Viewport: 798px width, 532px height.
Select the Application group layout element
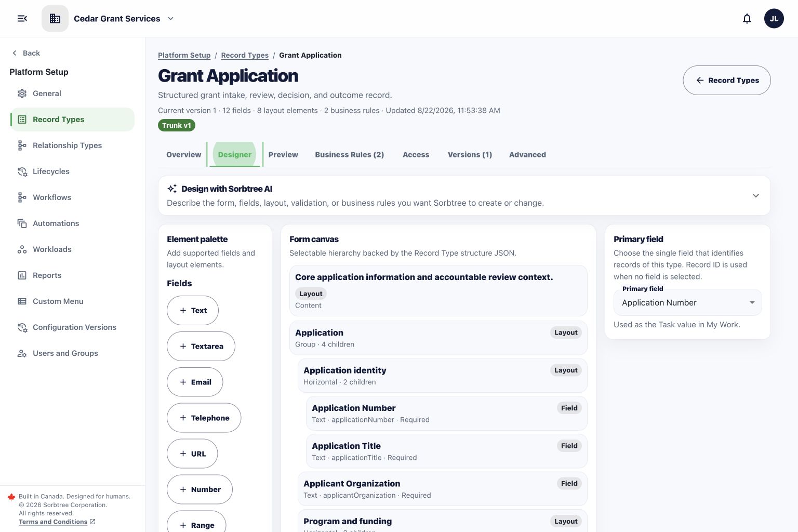(438, 338)
